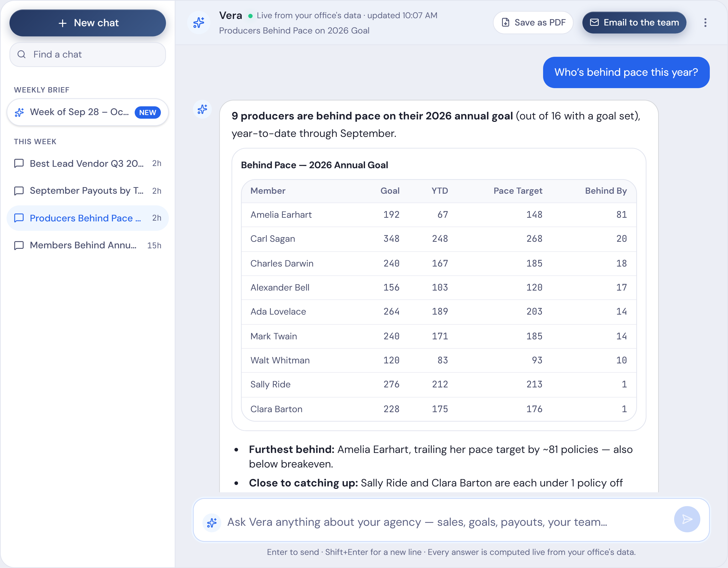Select Mark Twain row name
This screenshot has height=568, width=728.
274,336
